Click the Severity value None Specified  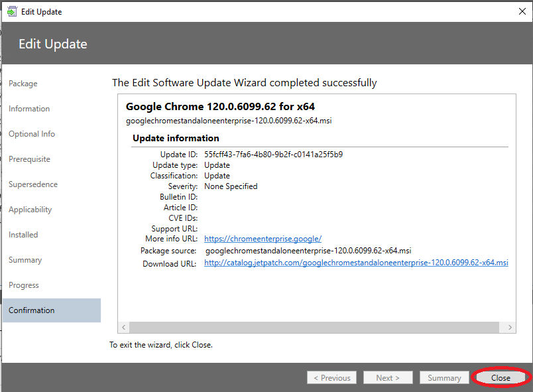click(231, 186)
